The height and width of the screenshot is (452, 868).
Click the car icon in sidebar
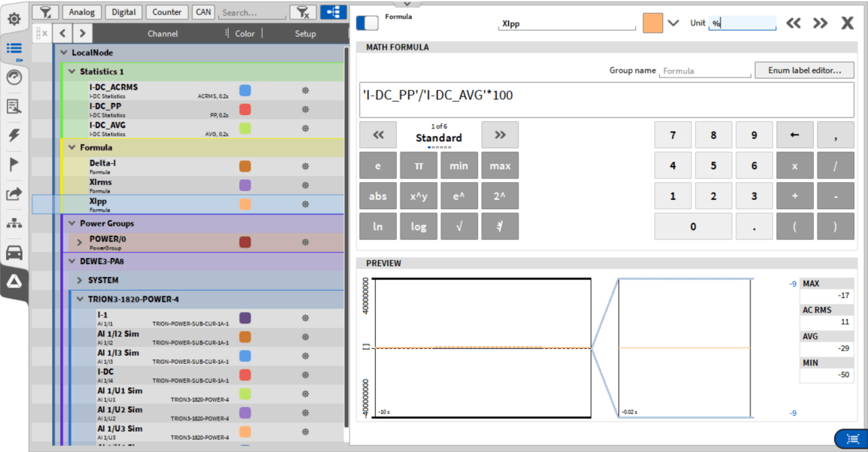14,253
